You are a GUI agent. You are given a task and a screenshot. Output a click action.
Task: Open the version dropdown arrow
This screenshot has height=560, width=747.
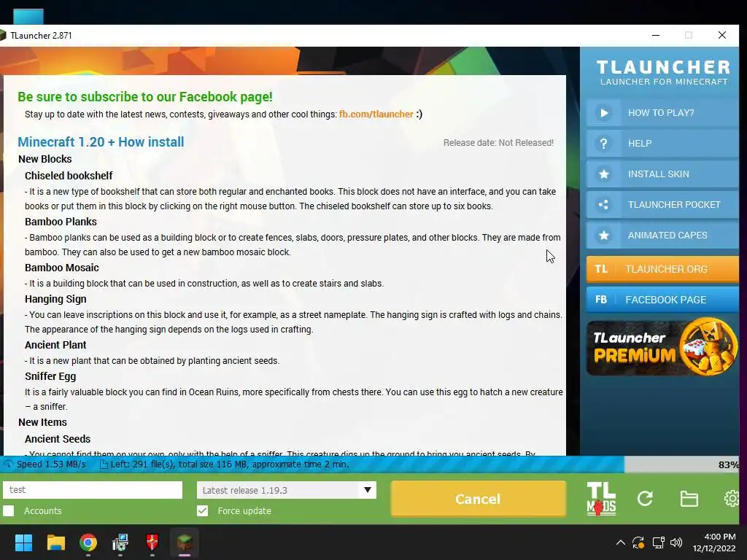click(x=368, y=490)
